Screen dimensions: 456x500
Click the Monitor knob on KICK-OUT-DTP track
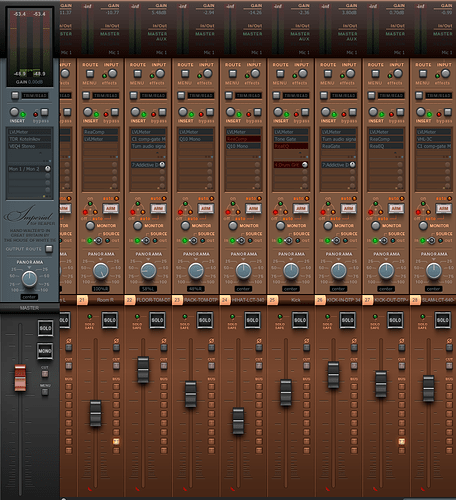[376, 226]
